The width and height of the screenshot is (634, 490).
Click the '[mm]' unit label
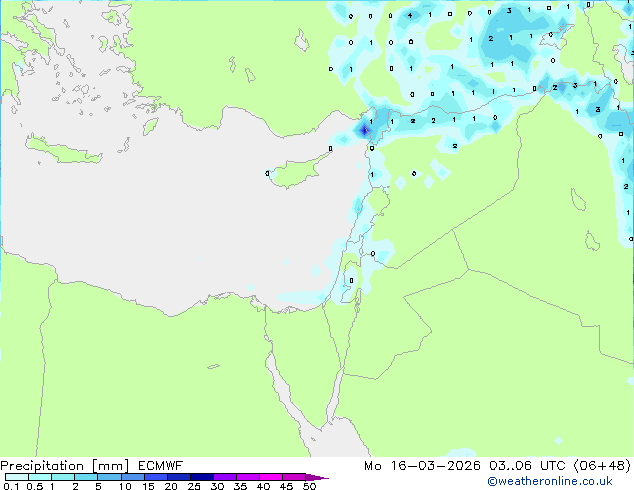pyautogui.click(x=110, y=466)
